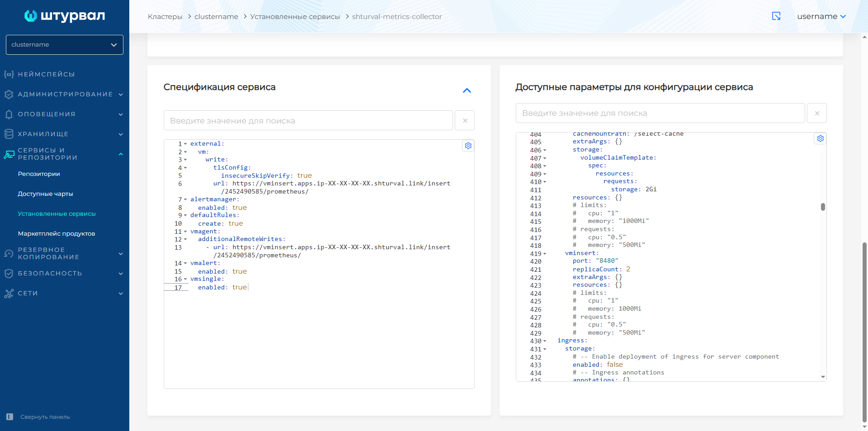Open the Репозитории submenu item
Image resolution: width=868 pixels, height=431 pixels.
[39, 174]
